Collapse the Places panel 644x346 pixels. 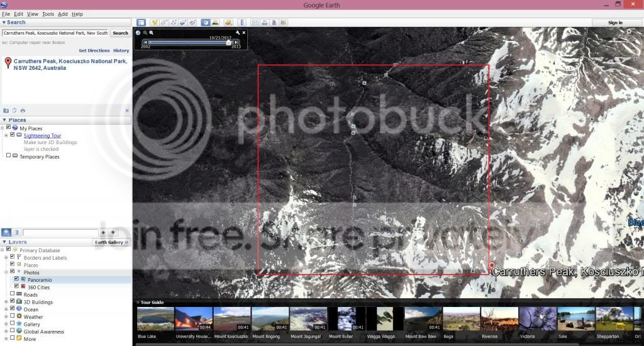4,120
